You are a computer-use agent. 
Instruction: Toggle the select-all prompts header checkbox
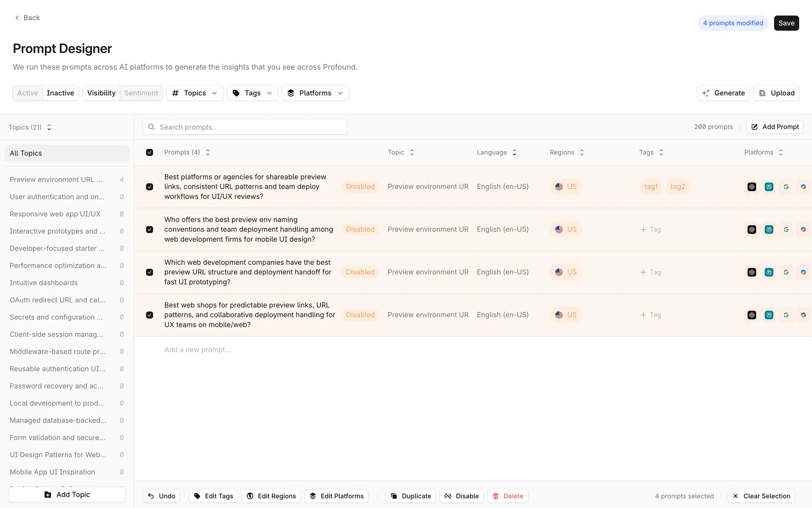coord(150,152)
